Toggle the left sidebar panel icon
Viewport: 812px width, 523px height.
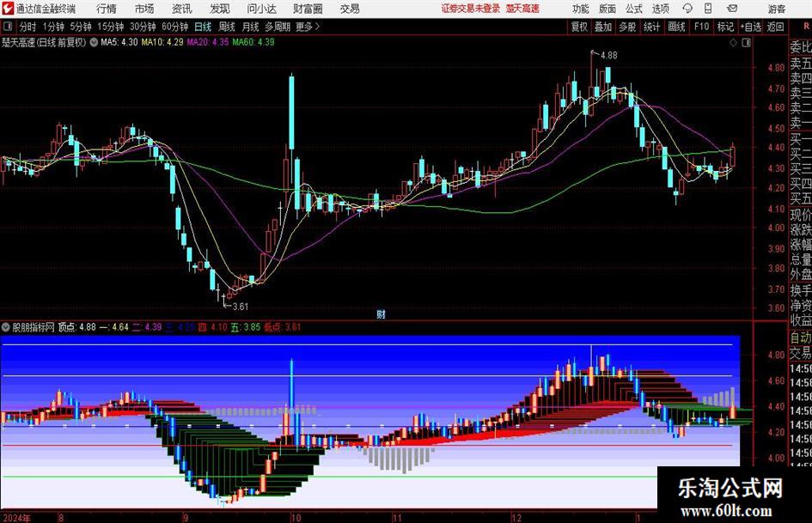coord(8,26)
